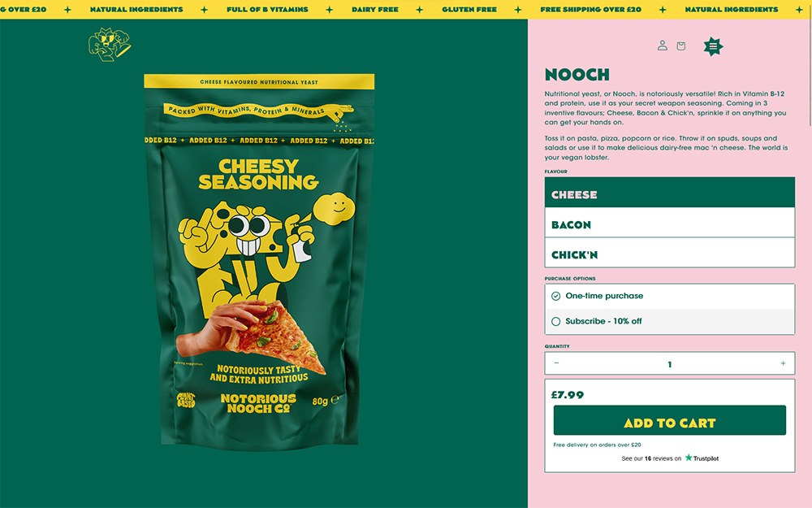The image size is (812, 508).
Task: Choose the Bacon flavour
Action: (670, 224)
